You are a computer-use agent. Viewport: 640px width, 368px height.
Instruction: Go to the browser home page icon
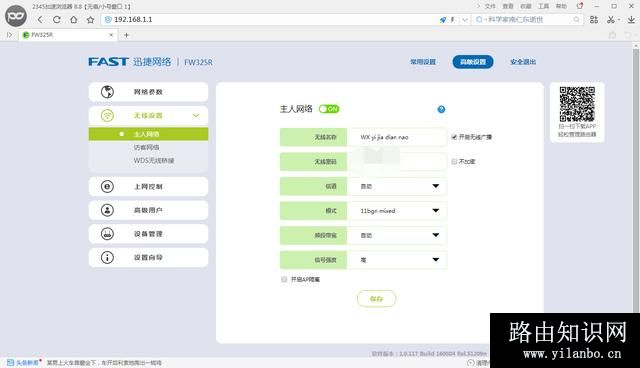point(73,20)
